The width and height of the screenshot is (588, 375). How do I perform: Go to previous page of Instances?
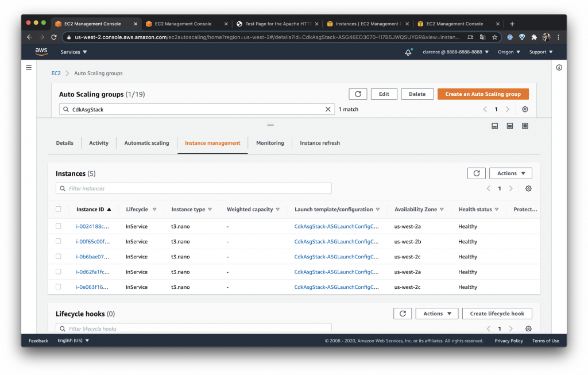[488, 188]
